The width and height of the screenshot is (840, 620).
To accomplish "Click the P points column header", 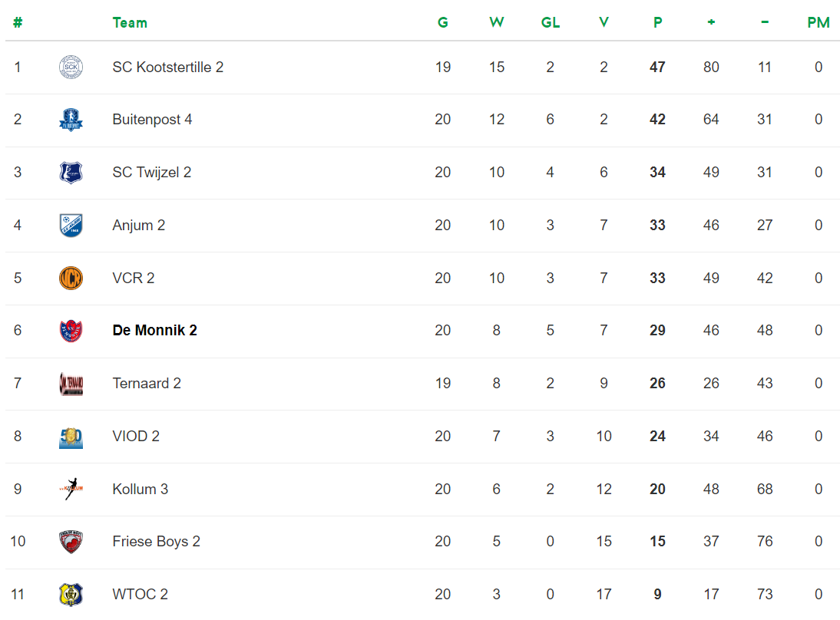I will click(657, 23).
